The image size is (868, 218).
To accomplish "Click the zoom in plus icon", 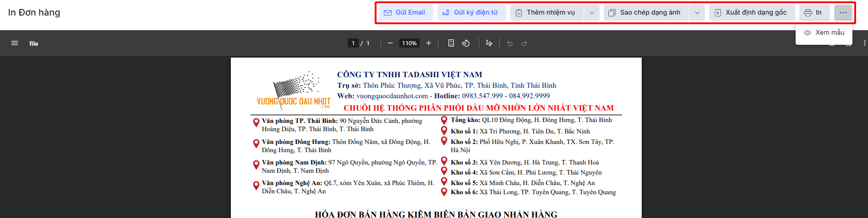I will pyautogui.click(x=429, y=43).
